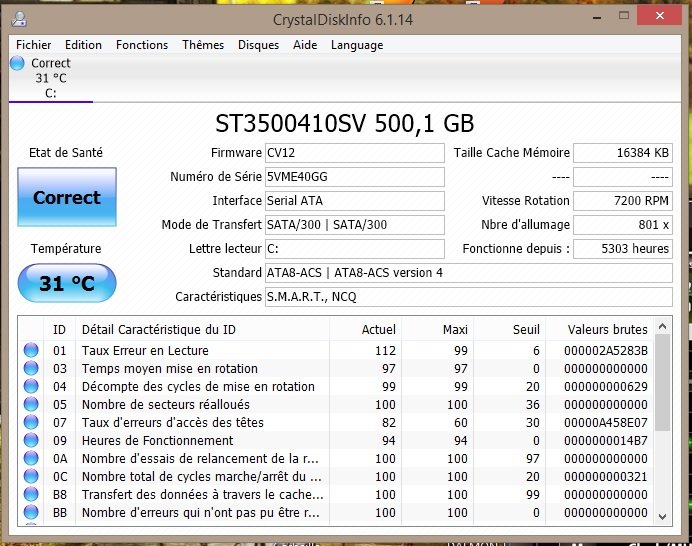Click the Maxi column header
This screenshot has width=692, height=546.
pos(437,330)
